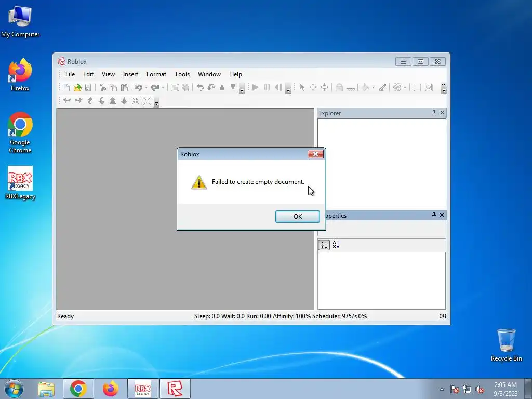Click the zoom extents inward arrows icon

pos(136,100)
